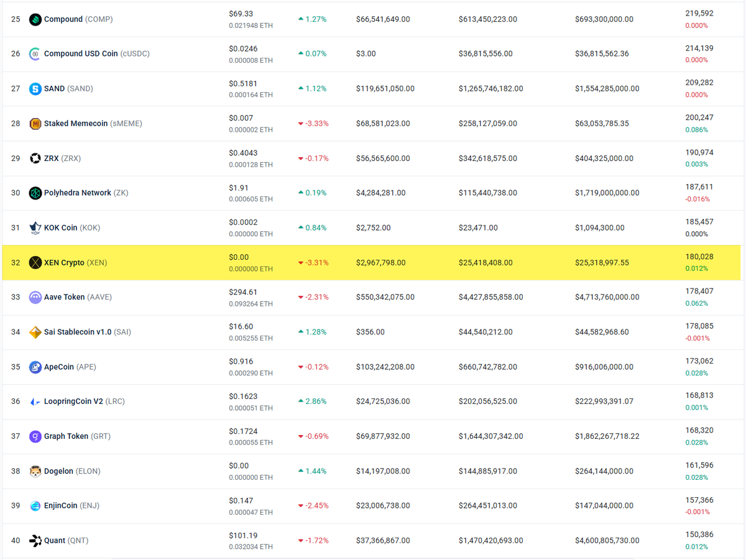Select rank number 40 for Quant

(x=16, y=541)
